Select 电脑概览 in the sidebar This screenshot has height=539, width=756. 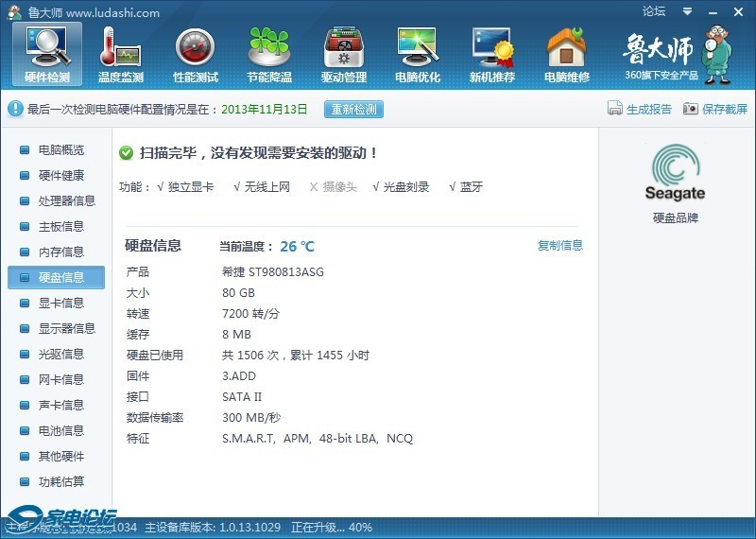point(60,150)
